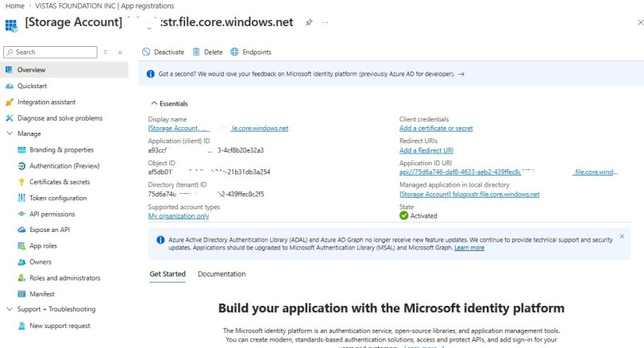Click the Activated state text

coord(423,216)
